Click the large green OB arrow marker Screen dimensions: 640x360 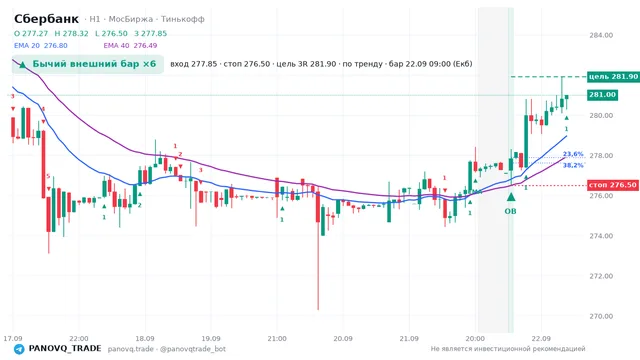[x=511, y=197]
